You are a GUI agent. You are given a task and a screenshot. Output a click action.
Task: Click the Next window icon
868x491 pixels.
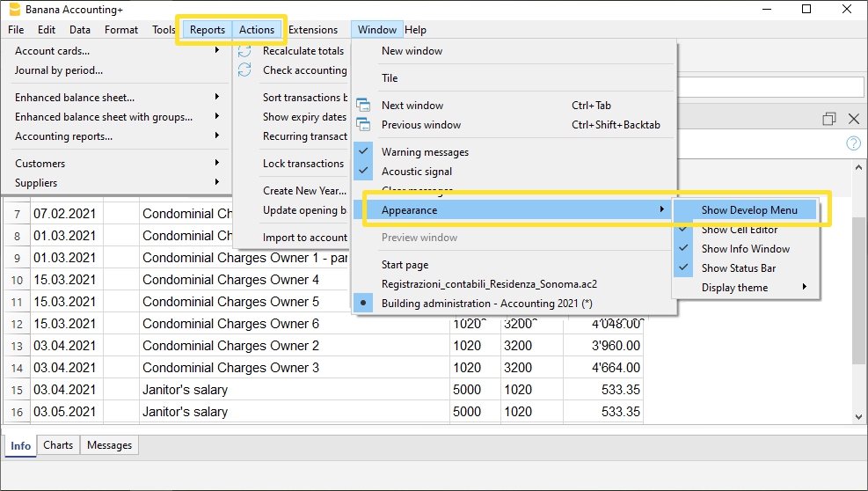coord(363,105)
